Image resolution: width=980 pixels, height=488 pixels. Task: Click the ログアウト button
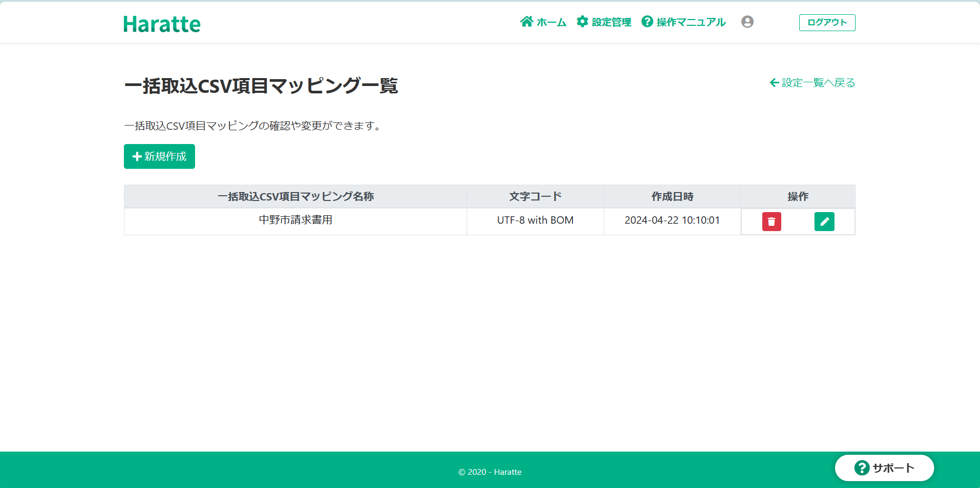[827, 23]
